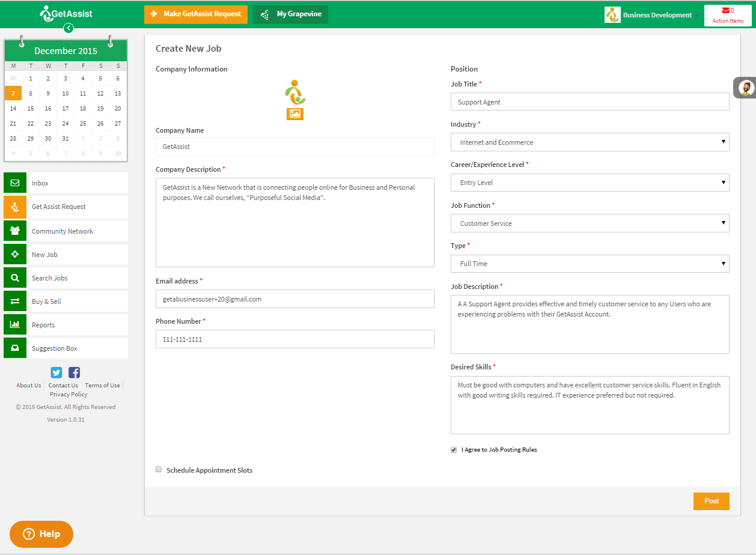Viewport: 756px width, 555px height.
Task: Open My Grapevine
Action: coord(290,14)
